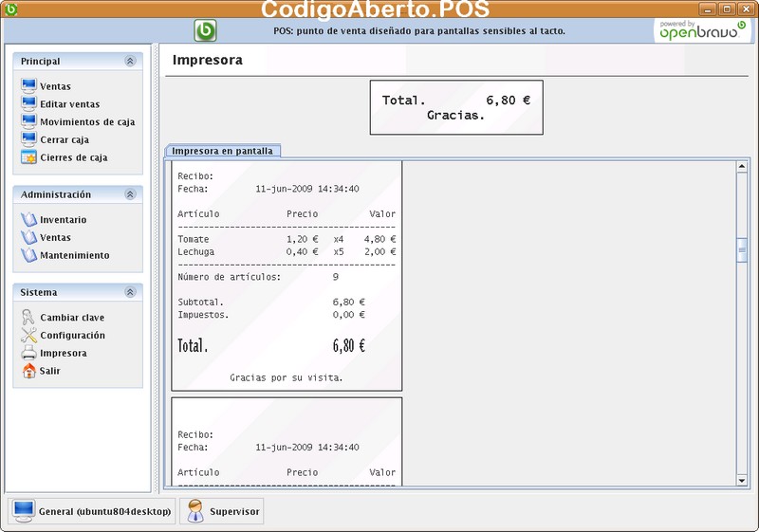This screenshot has width=759, height=532.
Task: Click the Cierres de caja calendar icon
Action: (28, 157)
